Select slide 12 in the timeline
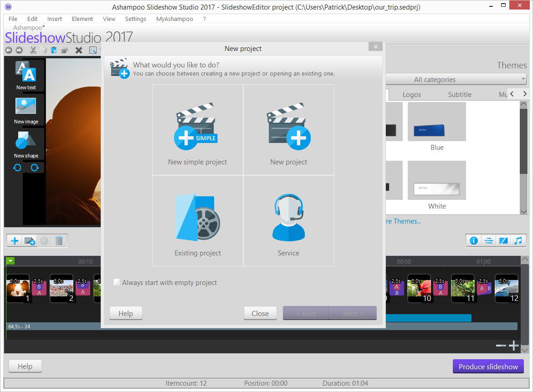 [507, 288]
